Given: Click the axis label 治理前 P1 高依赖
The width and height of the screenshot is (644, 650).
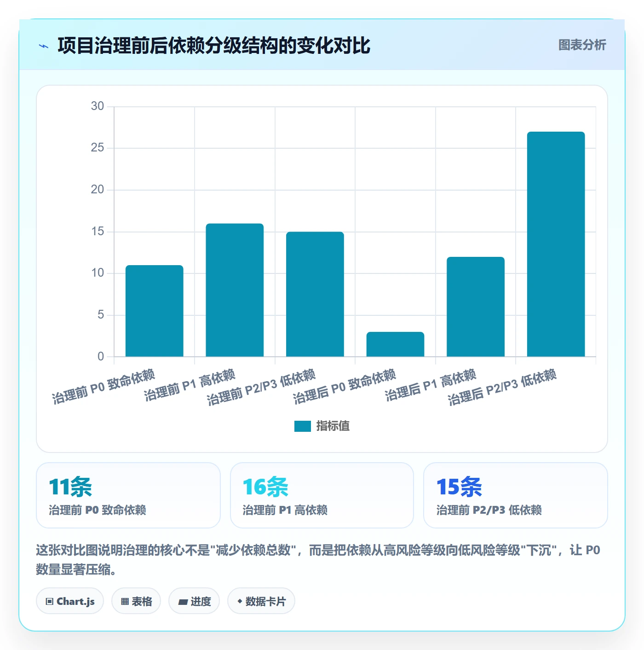Looking at the screenshot, I should tap(190, 385).
